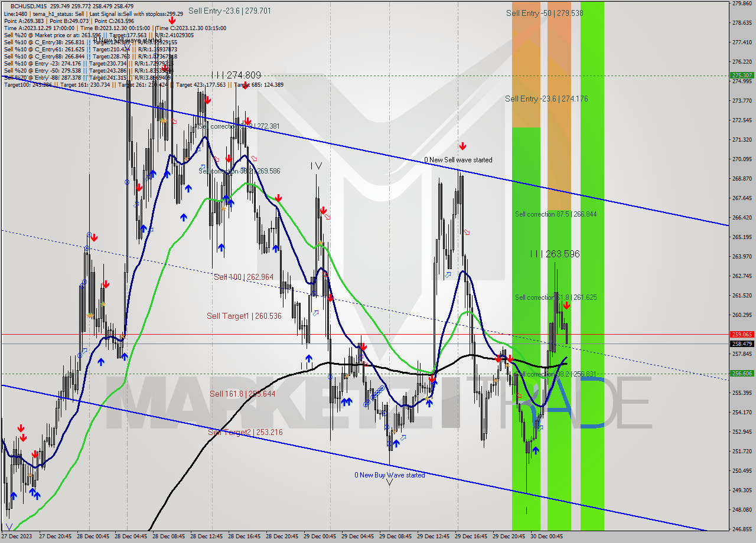Select the 'Sell Entry -50 | 279.538' label
The width and height of the screenshot is (756, 543).
pos(545,13)
